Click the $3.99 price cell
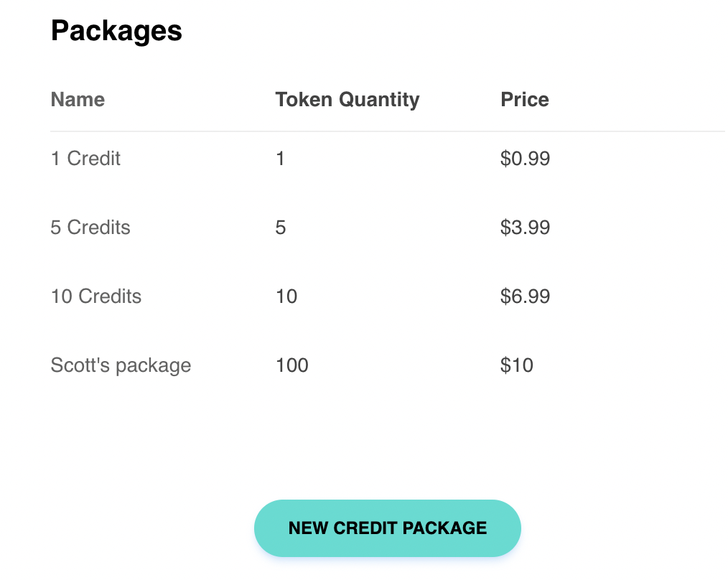The image size is (728, 580). 525,227
